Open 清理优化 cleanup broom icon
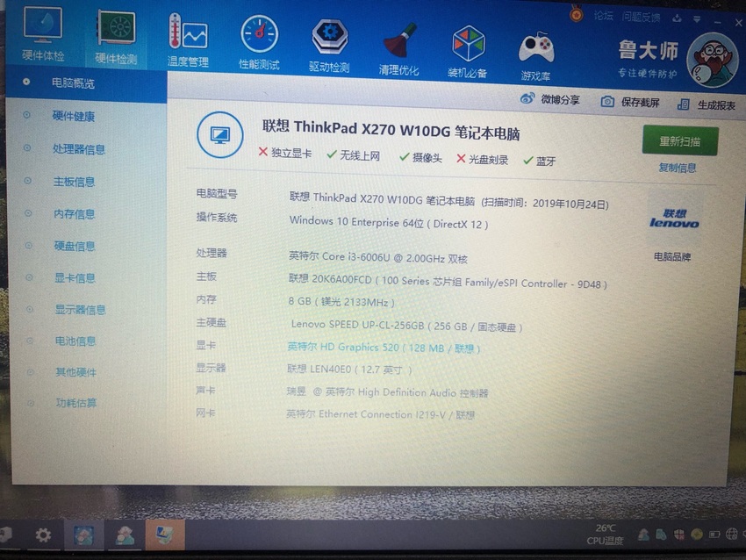The height and width of the screenshot is (560, 746). pos(398,49)
